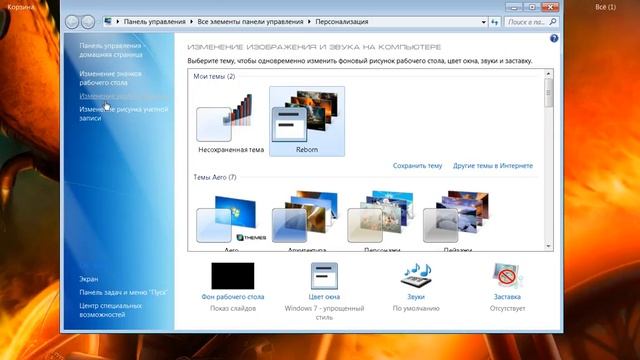Click the search magnifier icon

(553, 22)
